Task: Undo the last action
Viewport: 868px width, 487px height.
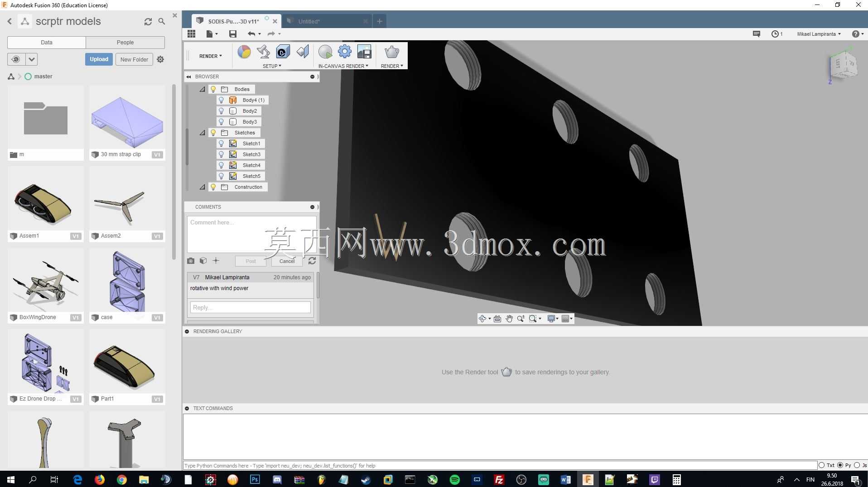Action: (x=251, y=34)
